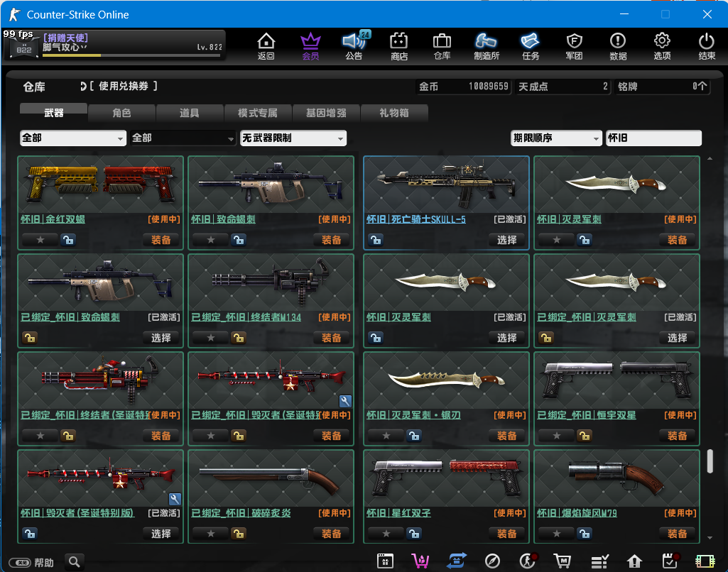Click the 怀旧 search input field
Screen dimensions: 728x572
pyautogui.click(x=653, y=138)
